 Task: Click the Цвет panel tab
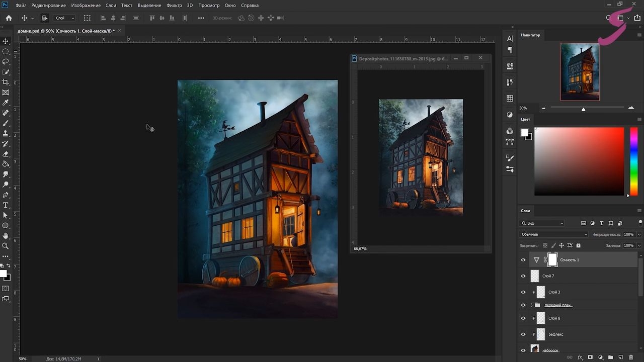coord(526,120)
